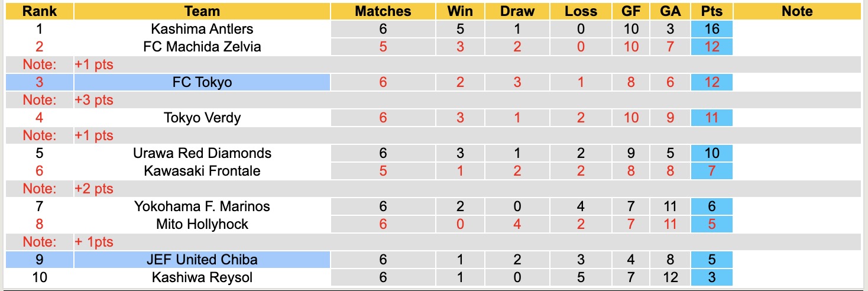Select the highlighted FC Tokyo row
The image size is (868, 291).
pos(202,82)
